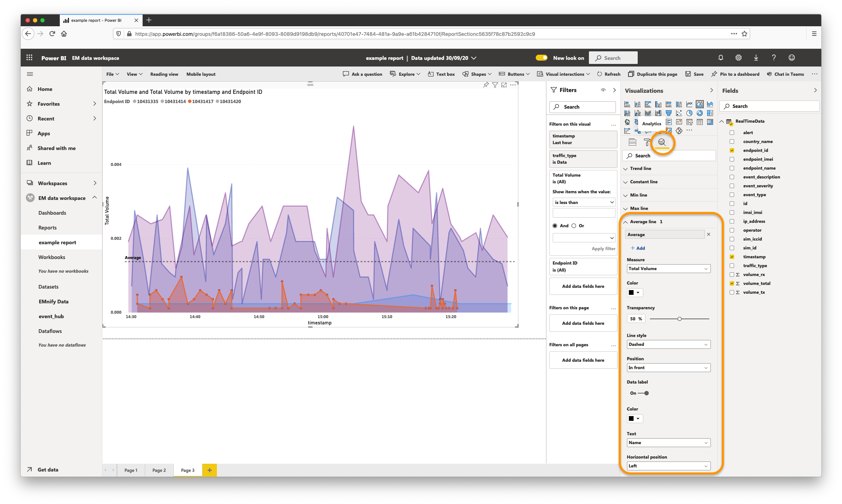The height and width of the screenshot is (504, 842).
Task: Select the Power Apps visual icon
Action: (679, 131)
